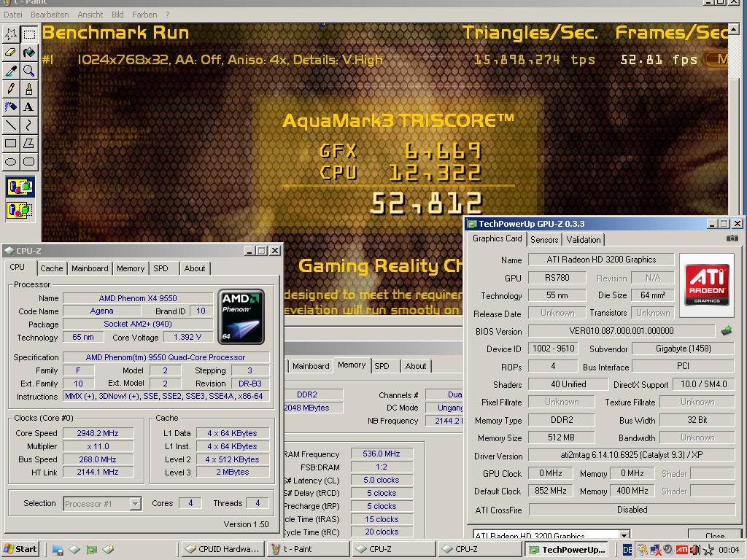
Task: Click Driver Version field in GPU-Z
Action: coord(631,455)
